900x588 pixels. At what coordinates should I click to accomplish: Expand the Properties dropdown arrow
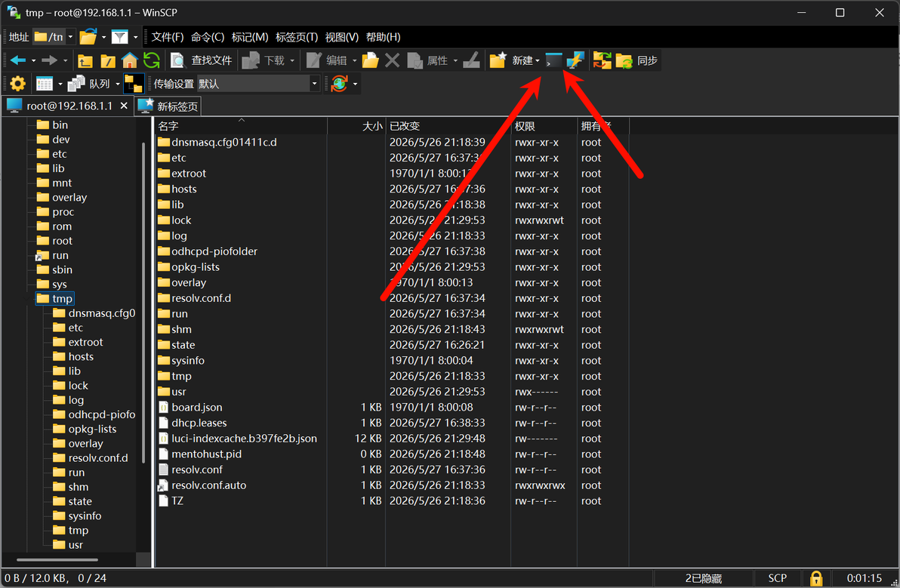point(455,60)
